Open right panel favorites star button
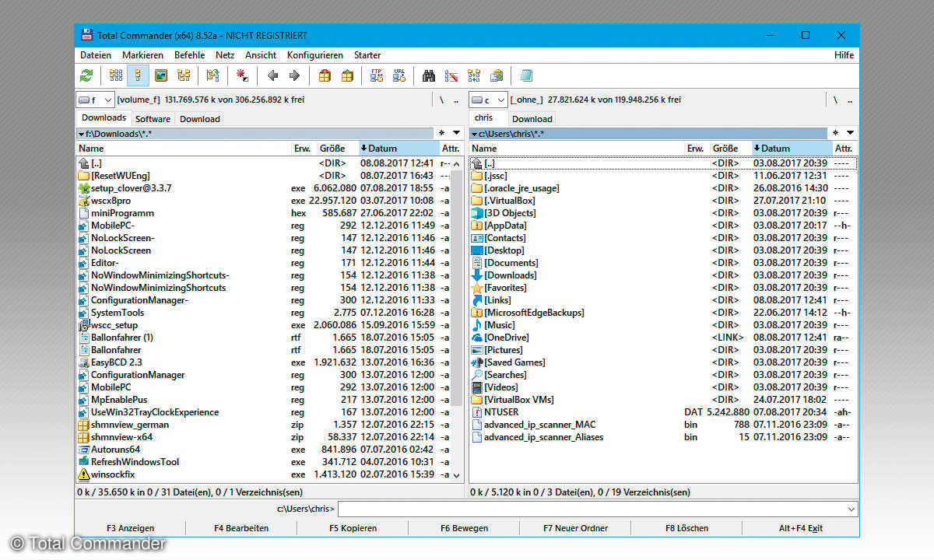The height and width of the screenshot is (560, 934). pyautogui.click(x=836, y=133)
